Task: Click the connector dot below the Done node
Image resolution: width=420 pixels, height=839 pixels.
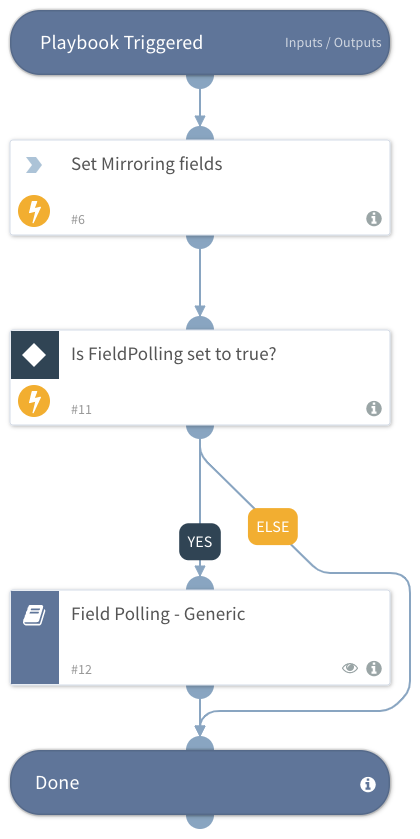Action: [x=200, y=821]
